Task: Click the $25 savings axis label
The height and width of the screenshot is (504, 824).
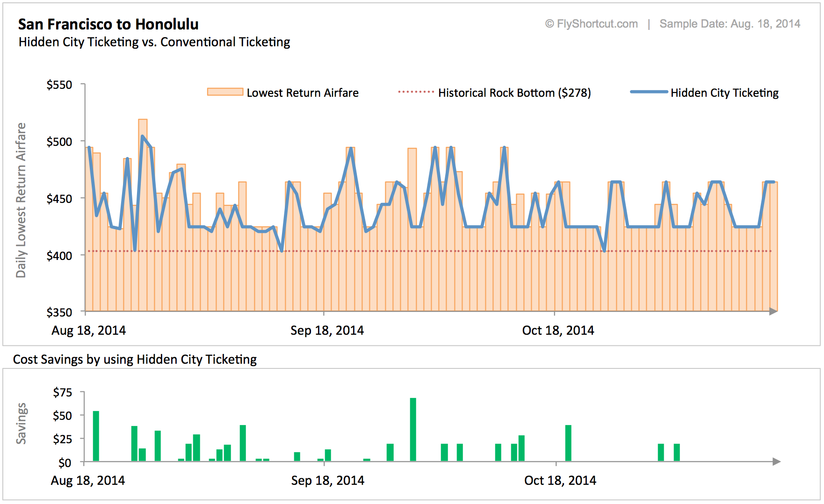Action: [63, 439]
